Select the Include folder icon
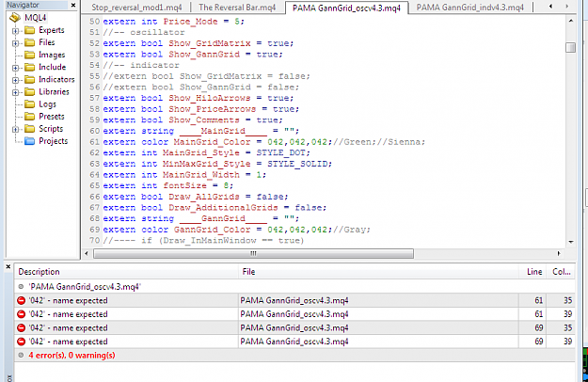 (29, 67)
